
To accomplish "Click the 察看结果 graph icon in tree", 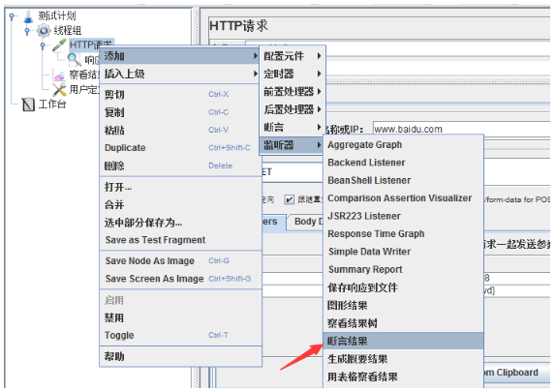I will click(59, 75).
